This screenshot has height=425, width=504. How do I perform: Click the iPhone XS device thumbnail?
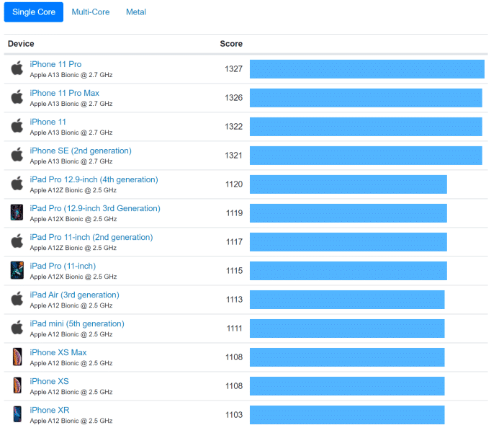pos(17,385)
